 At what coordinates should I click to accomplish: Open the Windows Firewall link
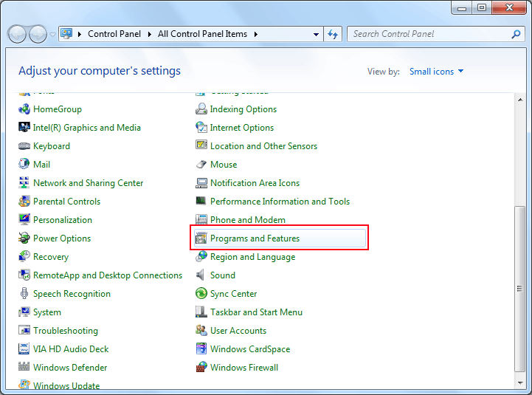coord(244,368)
